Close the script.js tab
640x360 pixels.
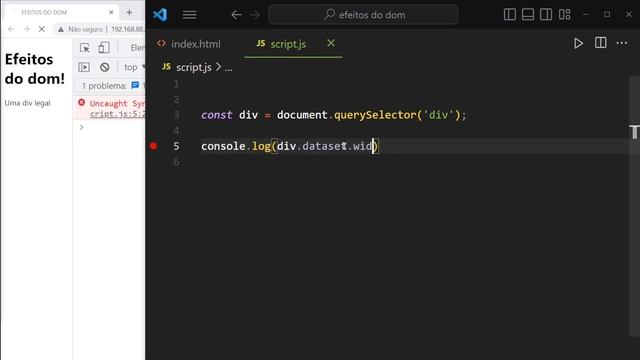coord(331,43)
